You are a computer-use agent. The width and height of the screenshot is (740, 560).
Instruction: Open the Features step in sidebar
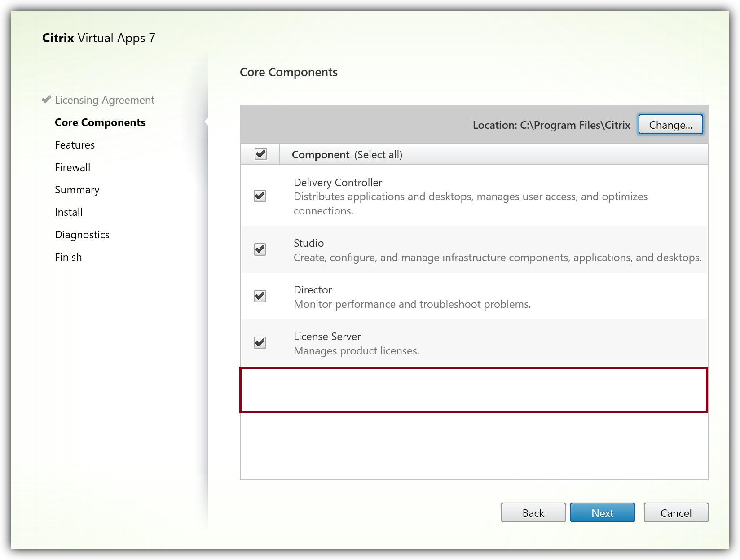pyautogui.click(x=75, y=145)
